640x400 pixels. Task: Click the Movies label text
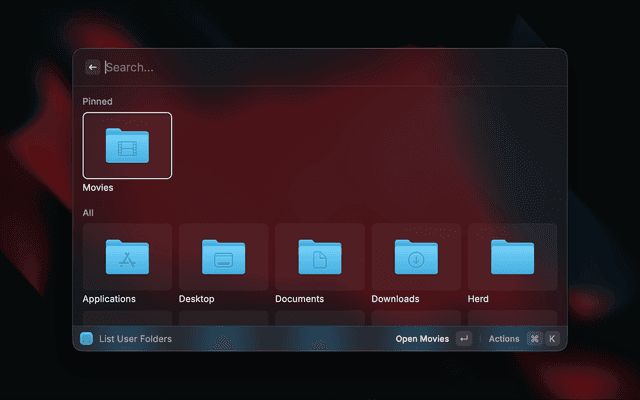[98, 188]
